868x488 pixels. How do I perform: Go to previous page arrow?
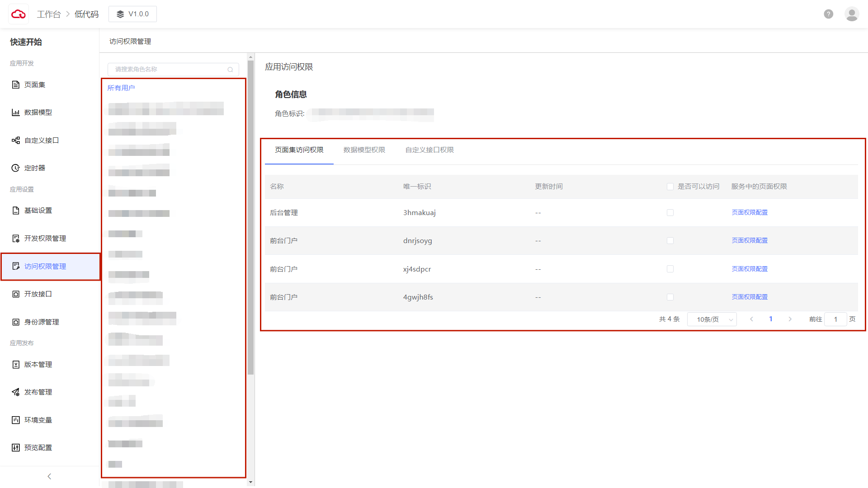751,319
